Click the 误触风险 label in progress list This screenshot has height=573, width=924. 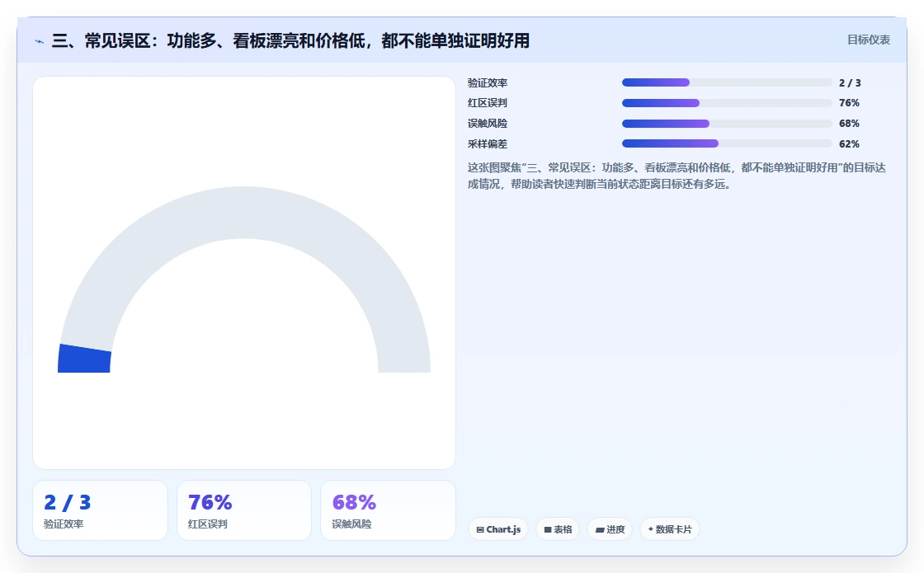pos(488,124)
